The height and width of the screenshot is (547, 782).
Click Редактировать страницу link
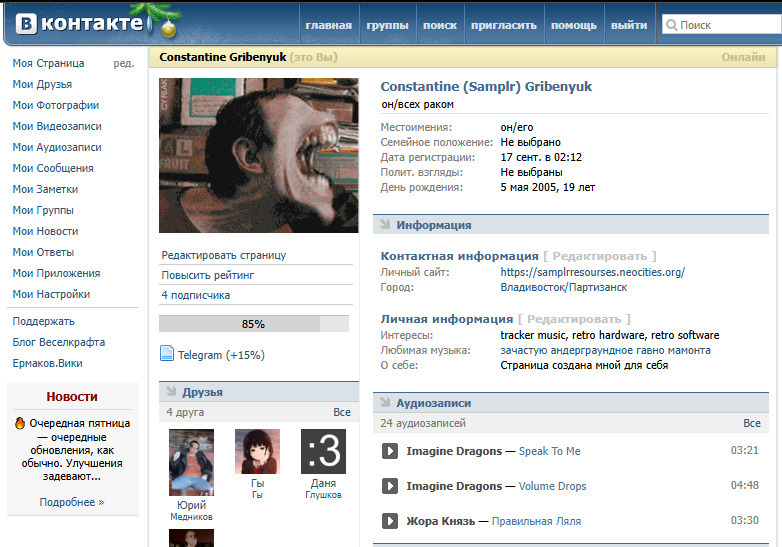(224, 255)
